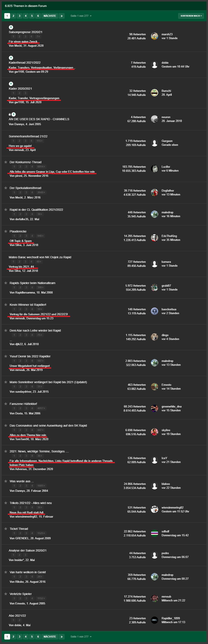
Task: Expand the bottom Seite 1 von 277 selector
Action: click(x=81, y=636)
